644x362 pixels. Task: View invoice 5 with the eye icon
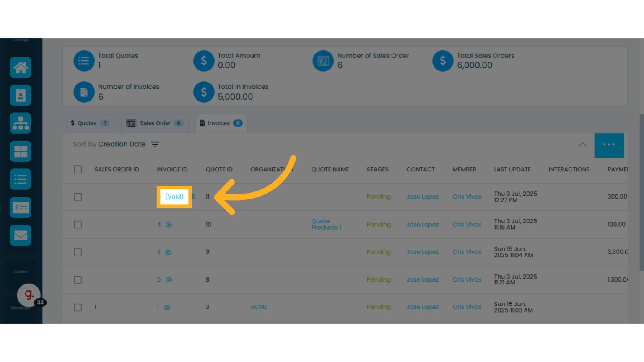pyautogui.click(x=169, y=280)
